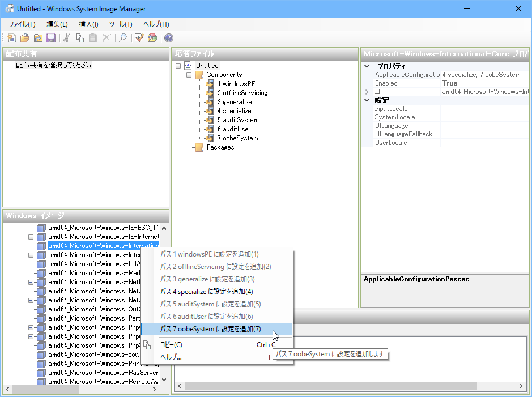532x397 pixels.
Task: Open Help contents with the question-mark icon
Action: coord(169,38)
